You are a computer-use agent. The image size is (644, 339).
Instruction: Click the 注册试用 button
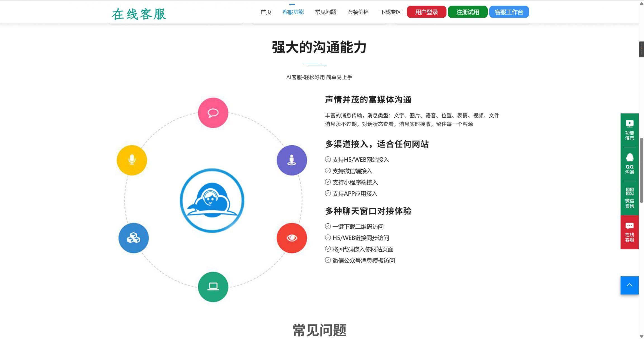coord(467,12)
